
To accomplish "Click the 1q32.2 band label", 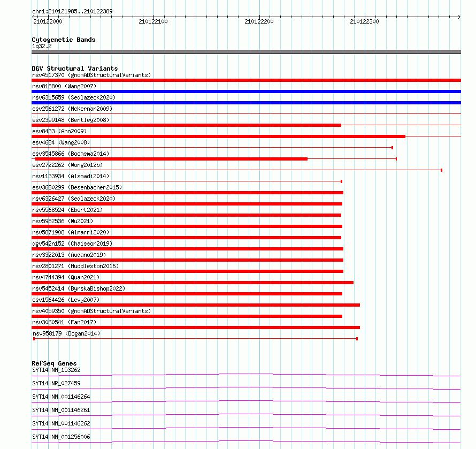I will tap(42, 46).
